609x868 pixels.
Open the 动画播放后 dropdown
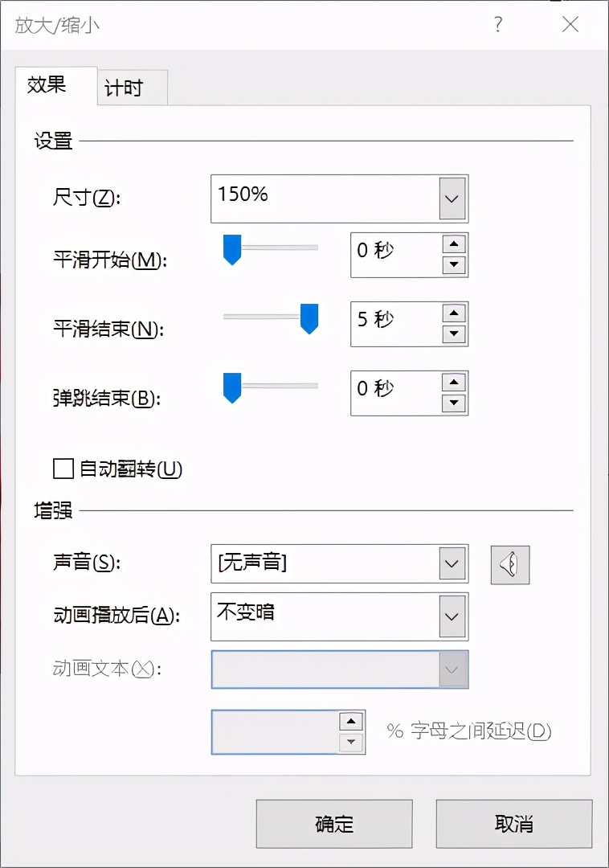coord(452,616)
